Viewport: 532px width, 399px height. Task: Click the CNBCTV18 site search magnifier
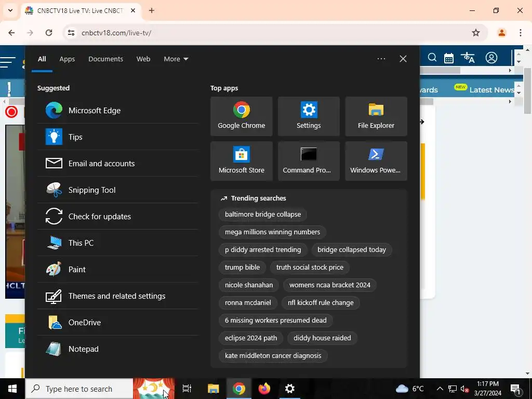(x=432, y=58)
